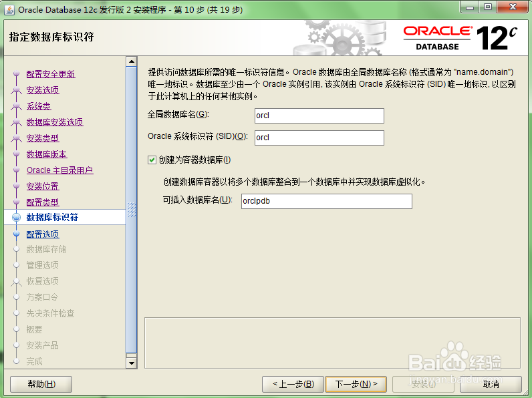Focus the Oracle 系统标识符 (SID) field
Viewport: 532px width, 398px height.
(319, 138)
